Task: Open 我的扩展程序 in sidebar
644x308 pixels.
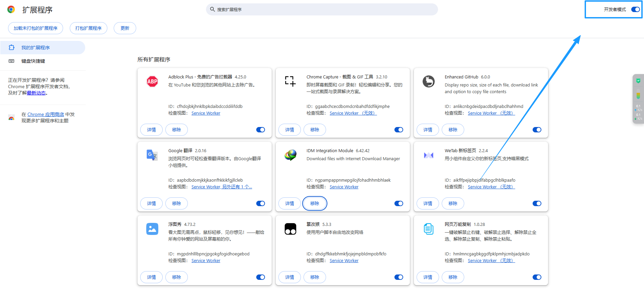Action: click(43, 48)
